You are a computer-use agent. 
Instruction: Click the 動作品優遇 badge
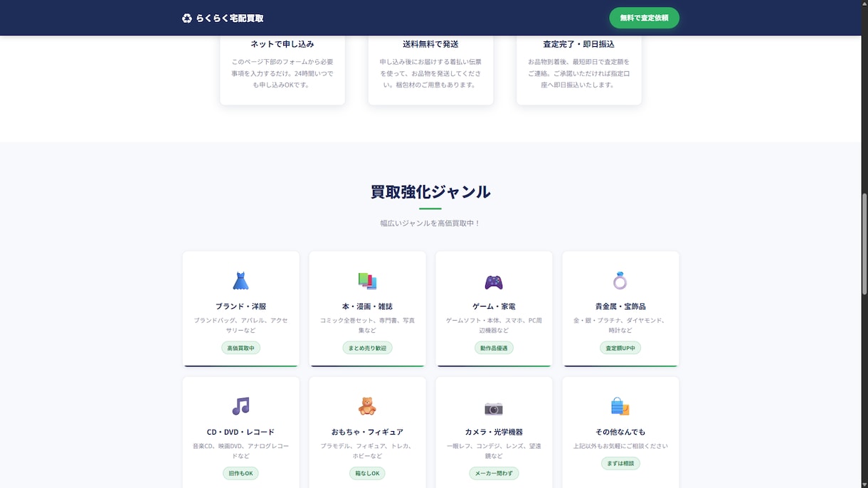click(x=494, y=348)
